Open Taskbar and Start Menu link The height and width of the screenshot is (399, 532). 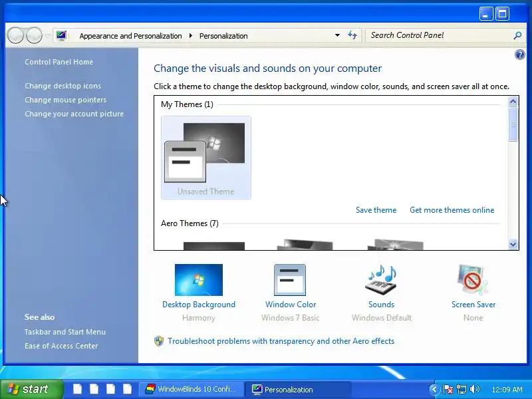tap(65, 332)
